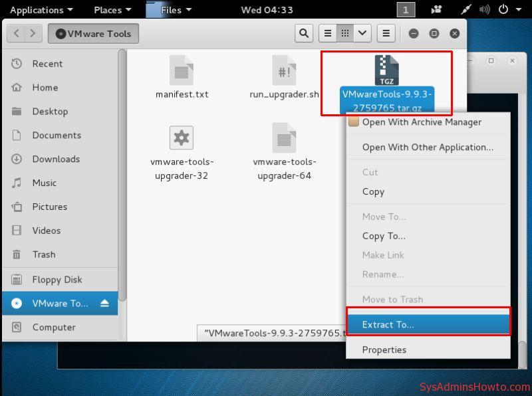
Task: Open the view options dropdown arrow
Action: click(x=362, y=33)
